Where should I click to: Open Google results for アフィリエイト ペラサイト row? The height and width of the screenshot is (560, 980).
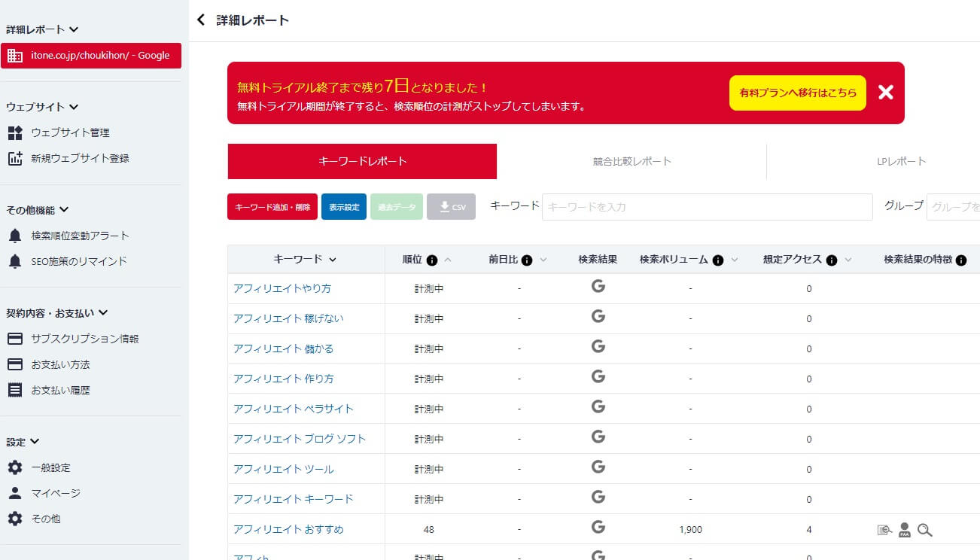click(x=598, y=406)
